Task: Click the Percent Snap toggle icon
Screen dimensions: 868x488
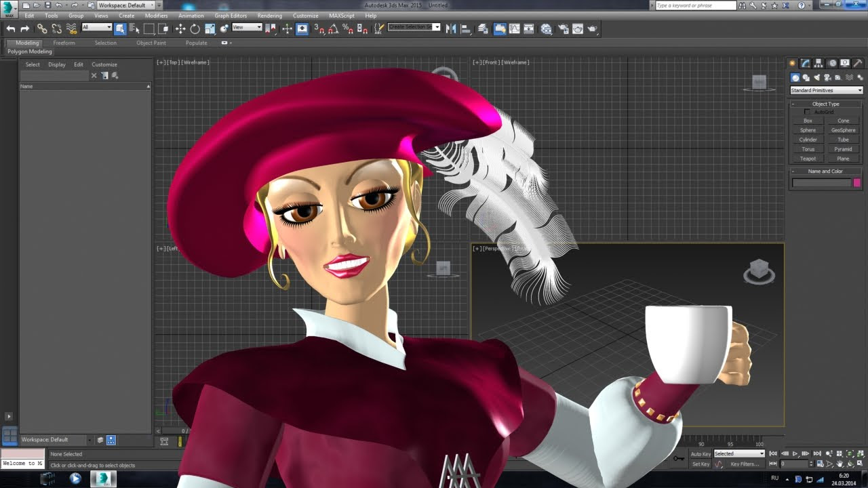Action: click(x=348, y=28)
